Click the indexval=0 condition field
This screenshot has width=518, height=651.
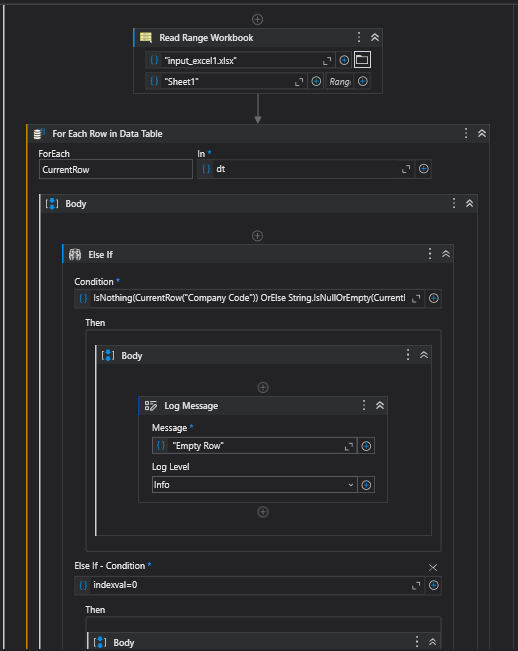249,585
